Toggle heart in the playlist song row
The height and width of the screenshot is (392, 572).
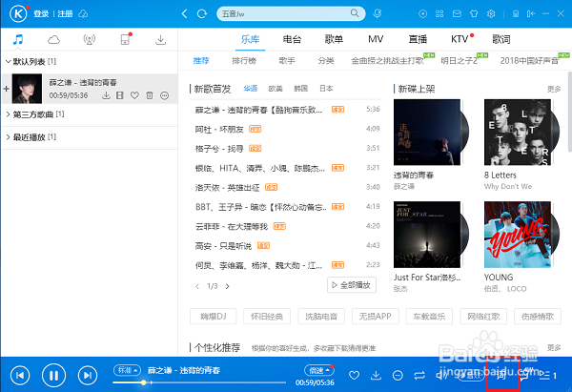[134, 95]
